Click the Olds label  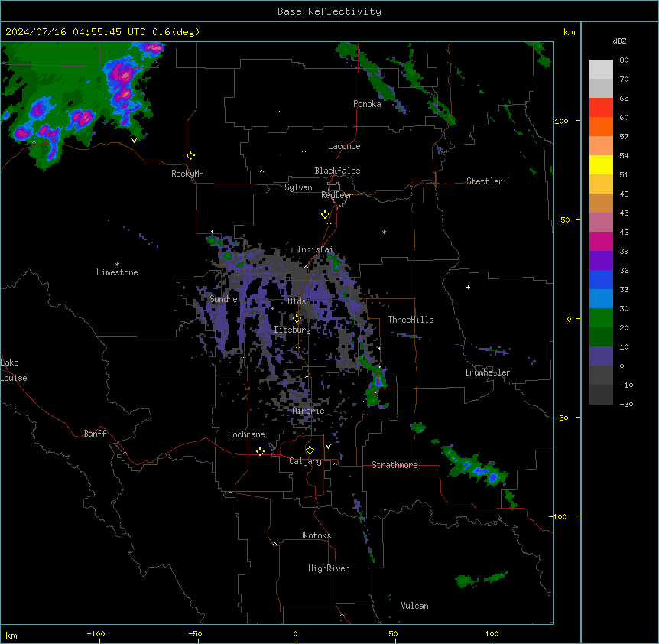point(297,301)
